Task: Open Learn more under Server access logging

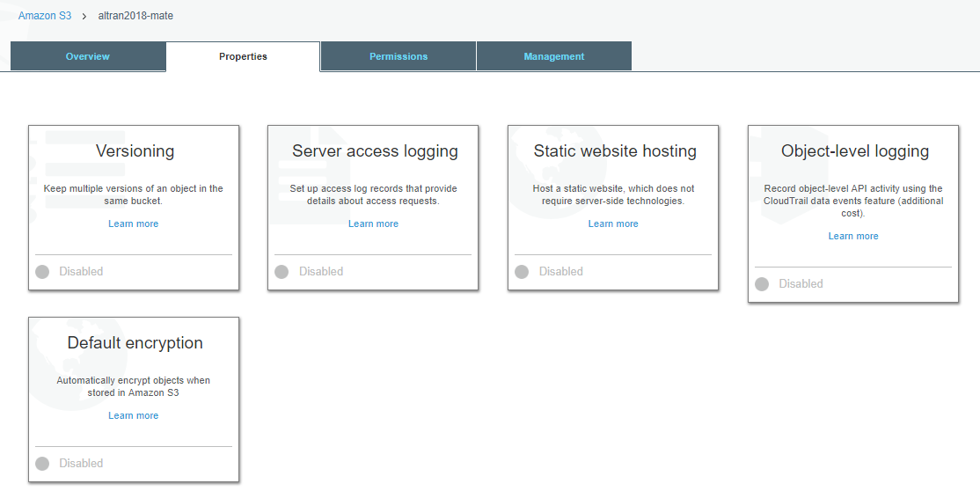Action: [x=373, y=224]
